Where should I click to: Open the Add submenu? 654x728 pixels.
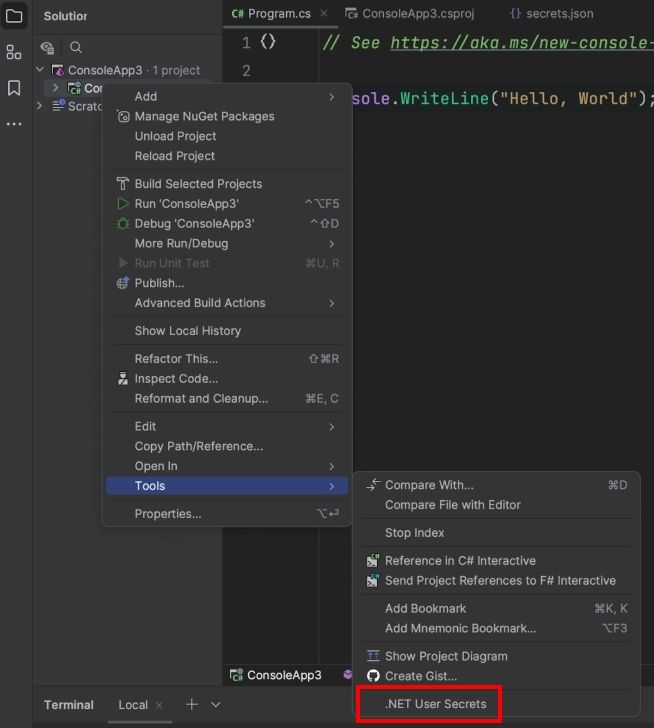tap(227, 97)
